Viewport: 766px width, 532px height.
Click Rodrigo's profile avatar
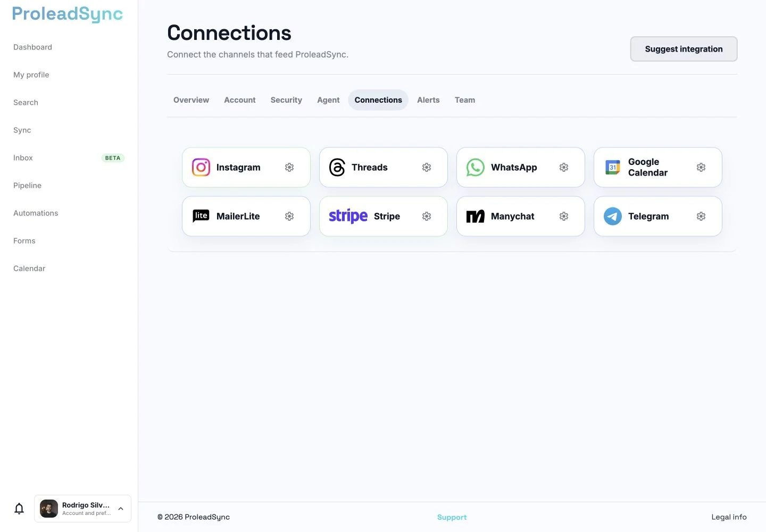pyautogui.click(x=49, y=509)
